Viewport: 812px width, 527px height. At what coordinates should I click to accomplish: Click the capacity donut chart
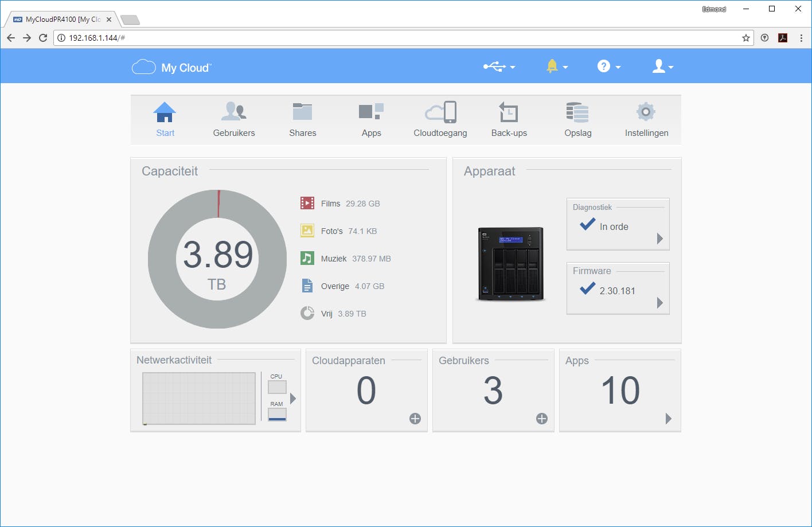coord(217,259)
